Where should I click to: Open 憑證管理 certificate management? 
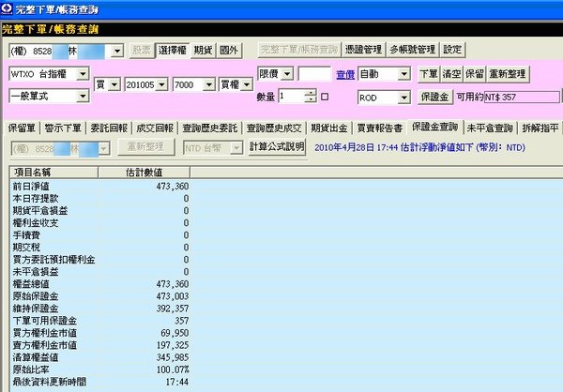pos(363,50)
